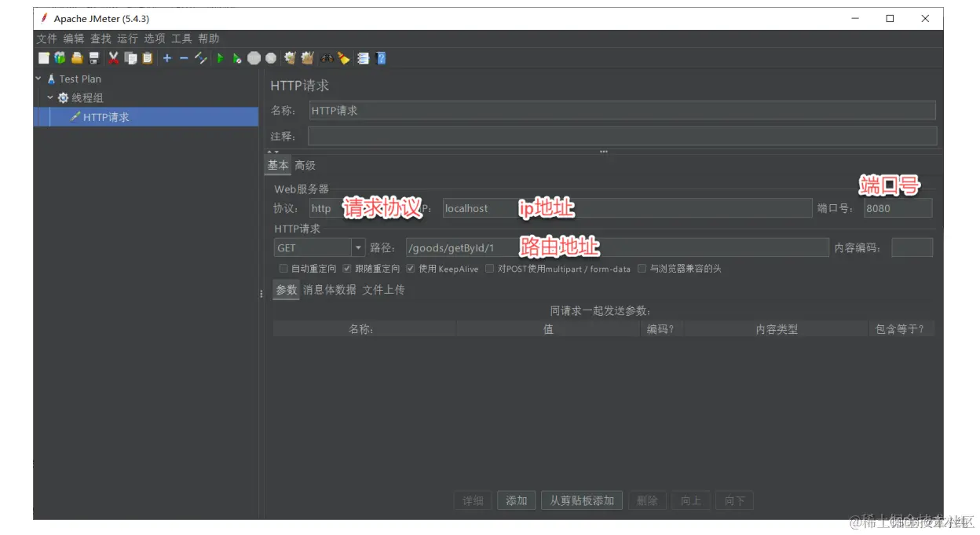Enable the 与浏览器兼容的头 checkbox
This screenshot has height=535, width=980.
pos(642,269)
